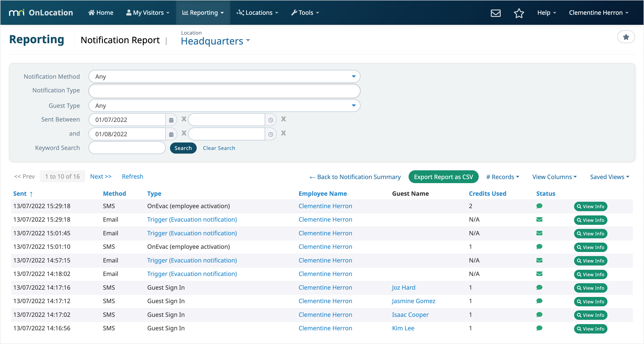The height and width of the screenshot is (344, 644).
Task: Clear the end time field with X
Action: click(x=283, y=133)
